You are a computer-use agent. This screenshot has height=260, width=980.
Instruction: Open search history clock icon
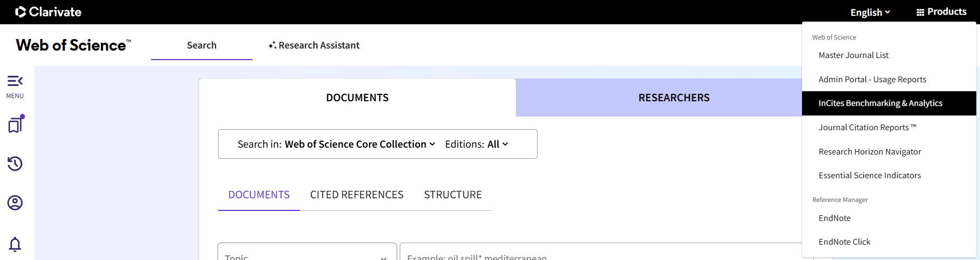15,163
